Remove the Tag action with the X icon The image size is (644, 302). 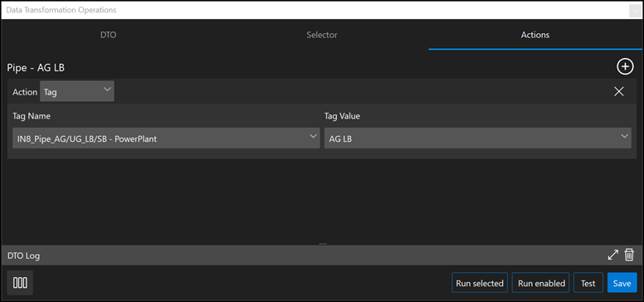coord(618,91)
